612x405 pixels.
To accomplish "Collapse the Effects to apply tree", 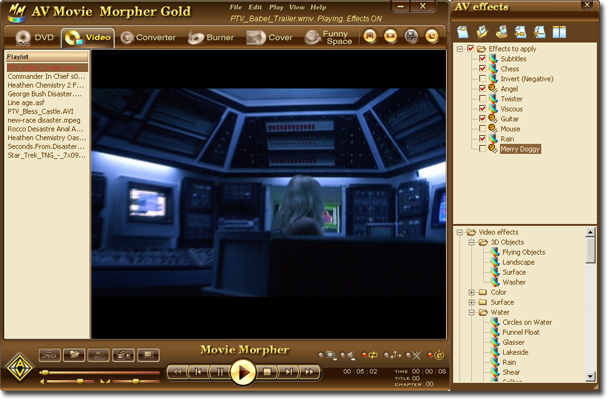I will (x=460, y=49).
